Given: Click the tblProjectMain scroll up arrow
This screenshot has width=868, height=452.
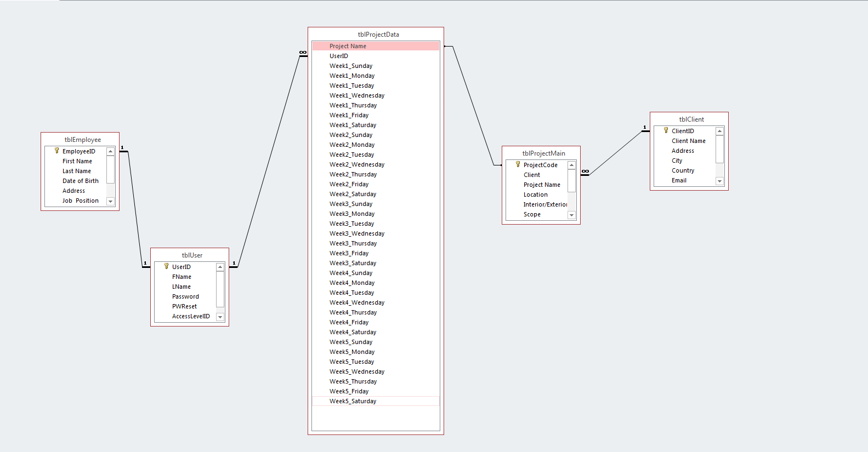Looking at the screenshot, I should [571, 165].
